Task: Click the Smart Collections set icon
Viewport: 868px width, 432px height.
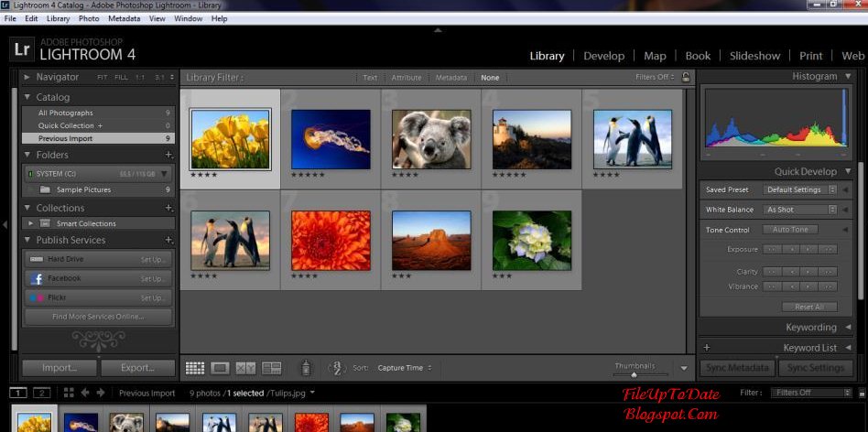Action: coord(46,223)
